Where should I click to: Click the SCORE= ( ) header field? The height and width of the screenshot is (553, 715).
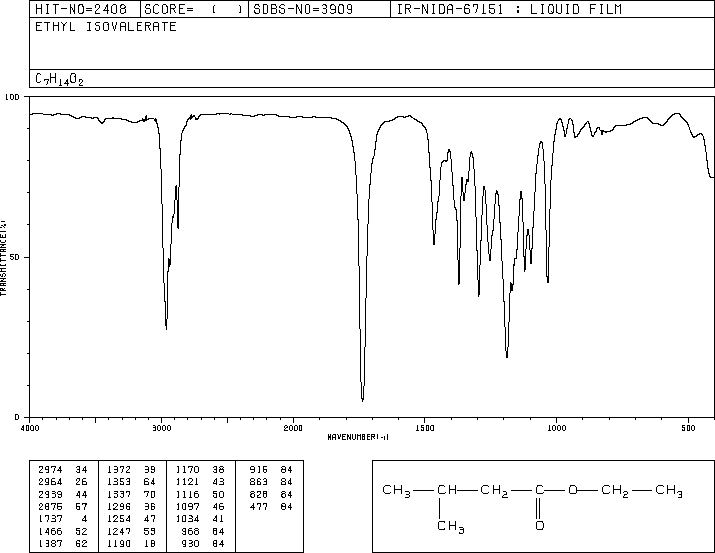point(194,9)
